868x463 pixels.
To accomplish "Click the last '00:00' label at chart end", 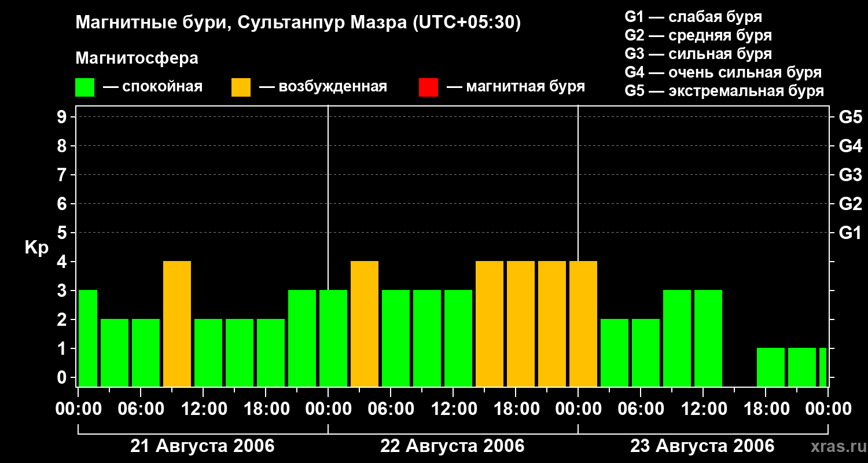I will coord(828,409).
